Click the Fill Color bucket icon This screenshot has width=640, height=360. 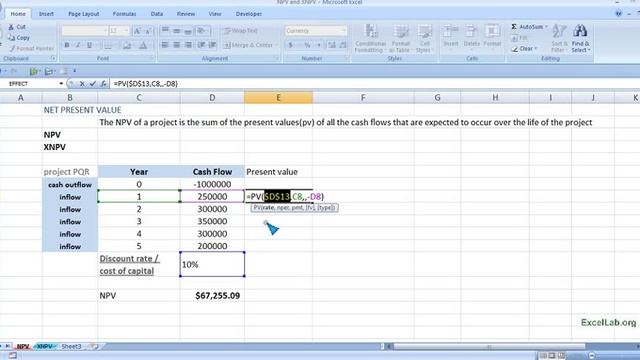point(127,45)
